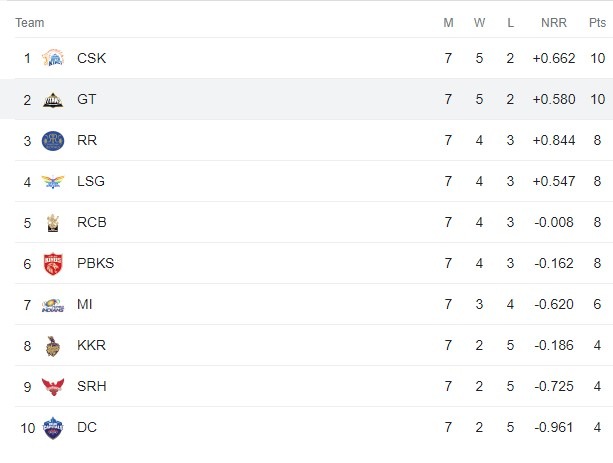The width and height of the screenshot is (613, 463).
Task: Select the highlighted GT row points value
Action: pos(597,99)
